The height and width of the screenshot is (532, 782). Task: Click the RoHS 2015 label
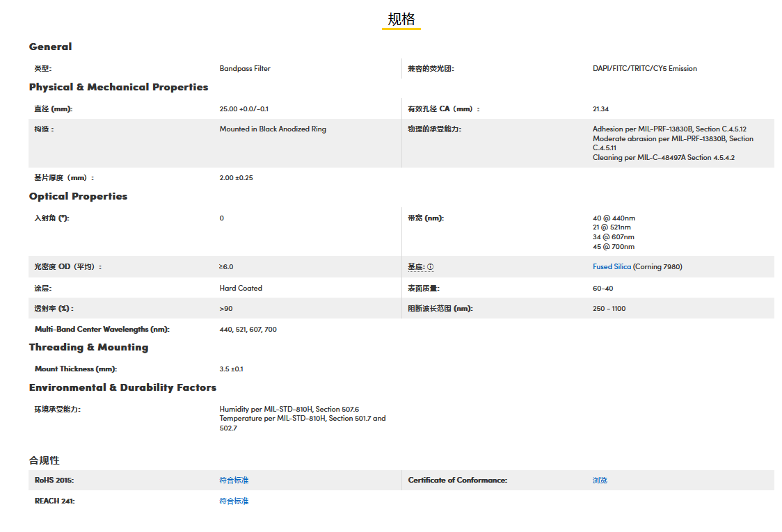(54, 480)
